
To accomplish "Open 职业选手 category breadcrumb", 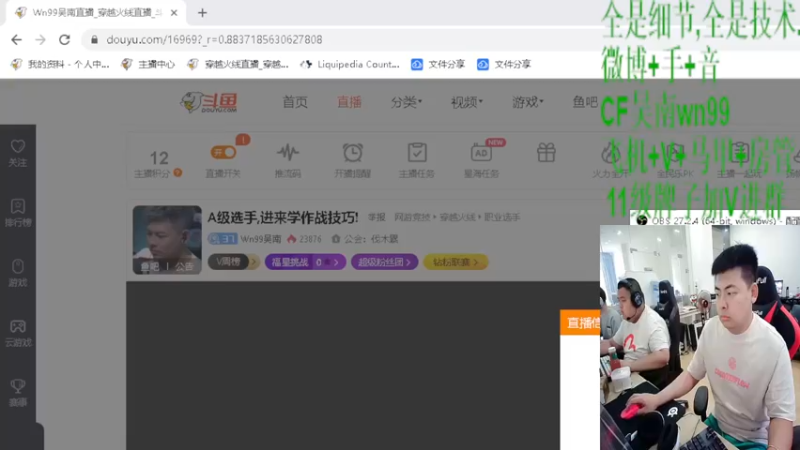I will coord(502,217).
